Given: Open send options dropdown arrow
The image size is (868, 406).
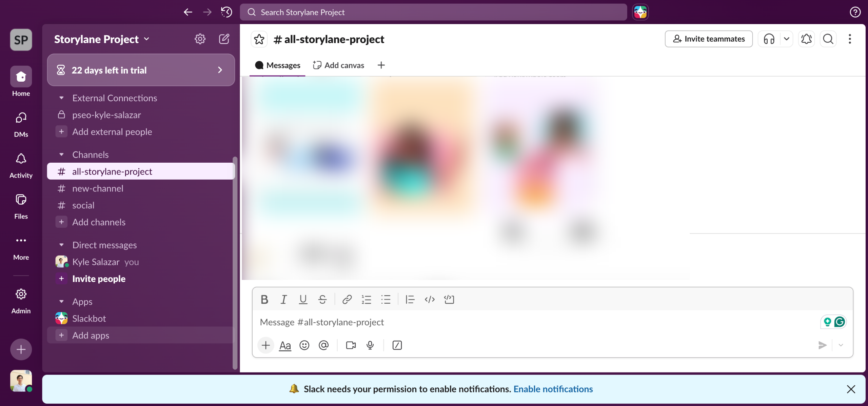Looking at the screenshot, I should pos(841,345).
